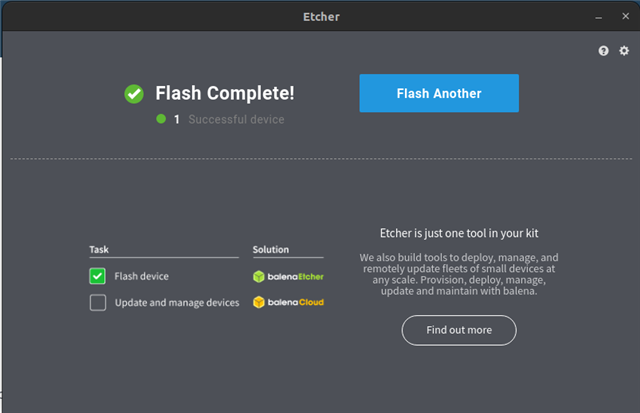640x413 pixels.
Task: Check the Update and manage devices checkbox
Action: (x=98, y=302)
